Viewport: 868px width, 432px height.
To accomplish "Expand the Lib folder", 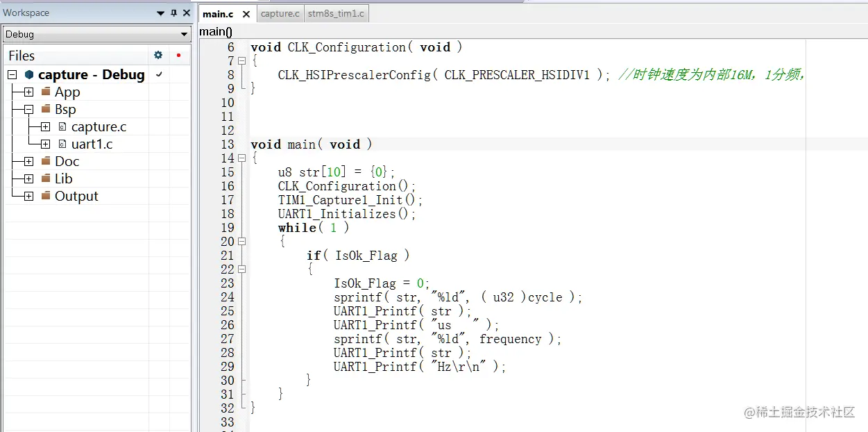I will [x=28, y=179].
